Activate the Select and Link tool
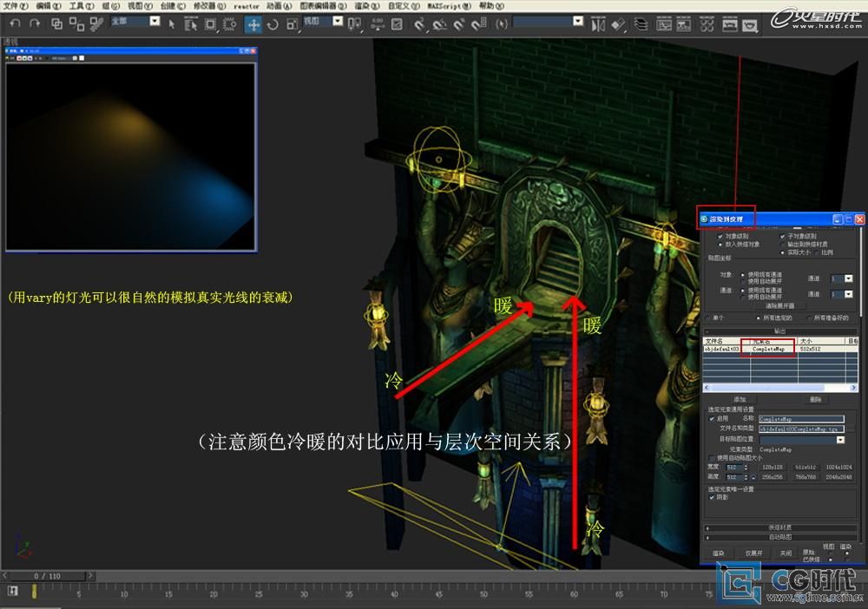 [x=56, y=23]
